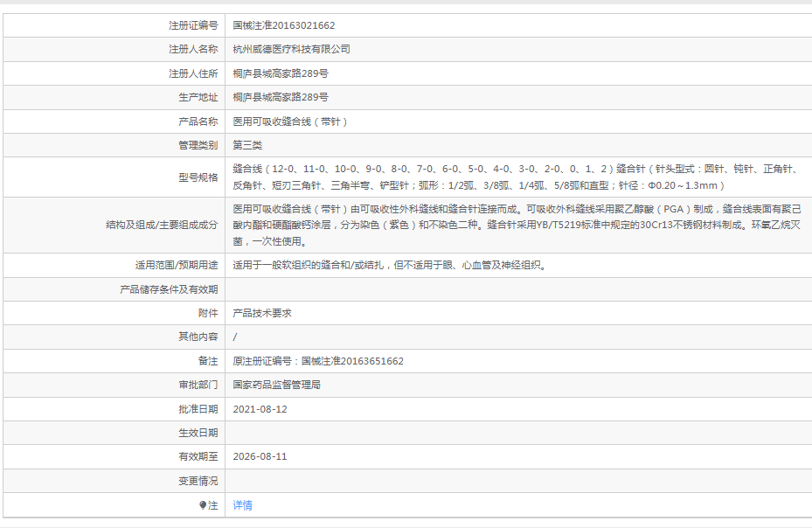Click the 第三类 management category value

[x=247, y=146]
